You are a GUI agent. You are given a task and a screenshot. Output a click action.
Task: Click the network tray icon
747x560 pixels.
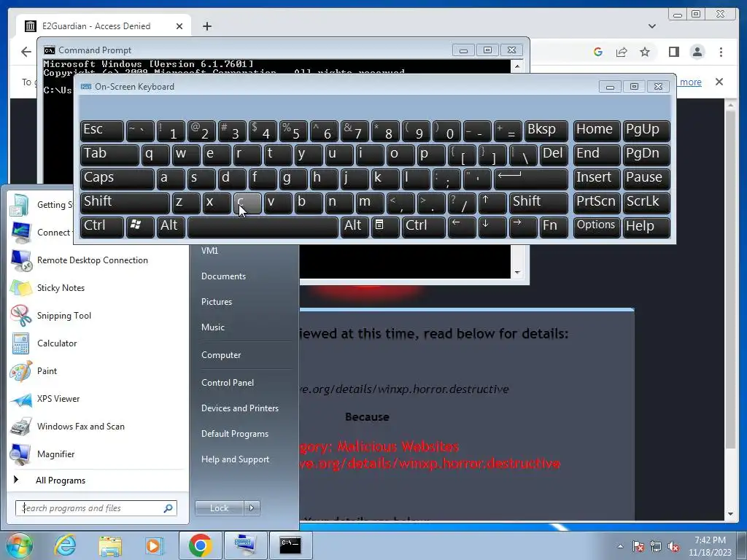pyautogui.click(x=656, y=547)
